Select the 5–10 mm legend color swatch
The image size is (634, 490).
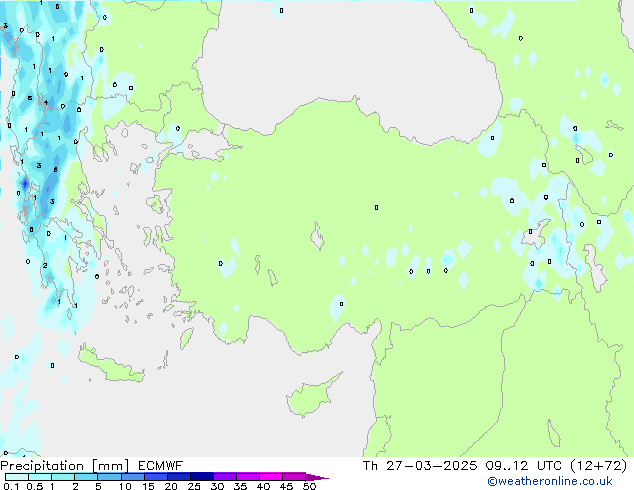109,477
